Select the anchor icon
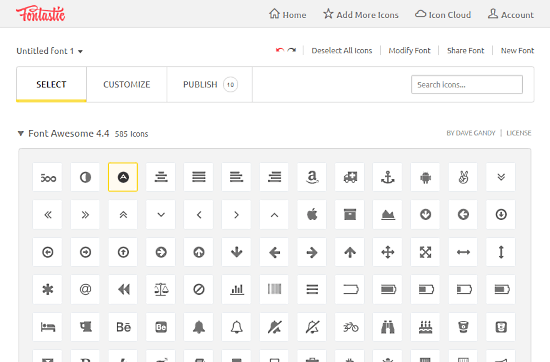The height and width of the screenshot is (362, 550). click(388, 177)
